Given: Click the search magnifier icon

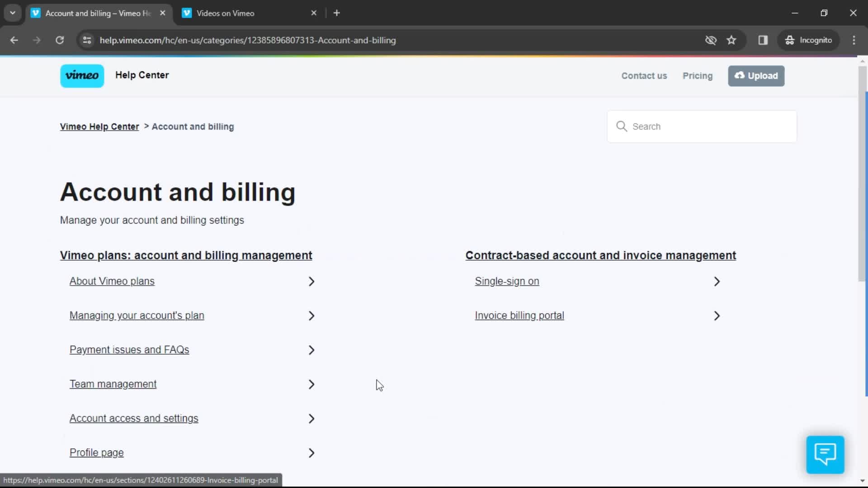Looking at the screenshot, I should [x=622, y=127].
